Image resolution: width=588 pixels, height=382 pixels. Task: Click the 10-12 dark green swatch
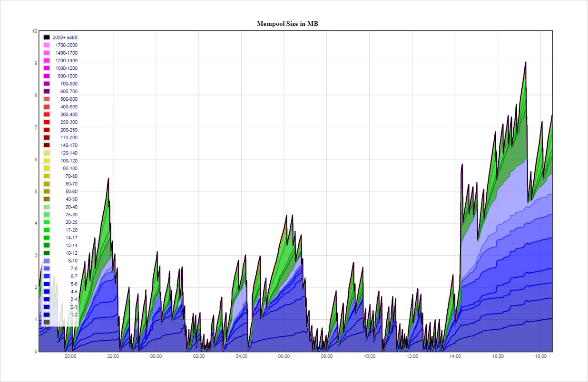[47, 253]
